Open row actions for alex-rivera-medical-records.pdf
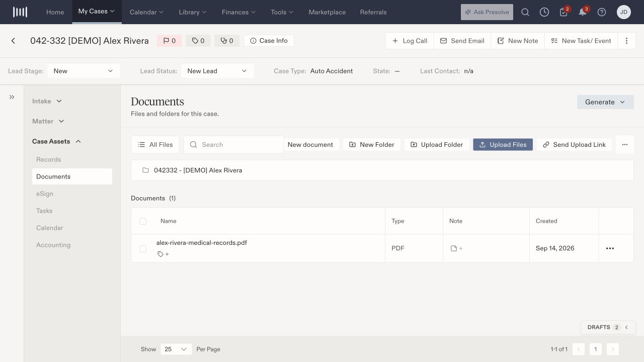The height and width of the screenshot is (362, 644). click(610, 248)
